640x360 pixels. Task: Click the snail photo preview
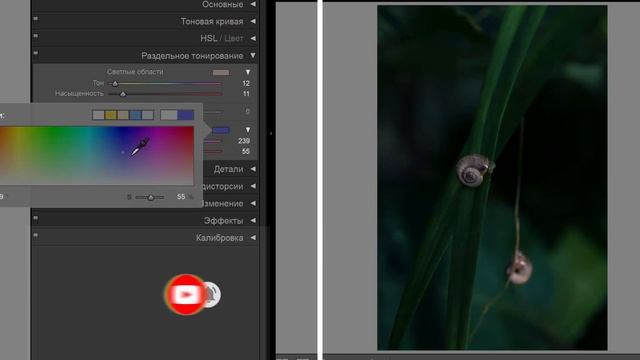point(492,178)
